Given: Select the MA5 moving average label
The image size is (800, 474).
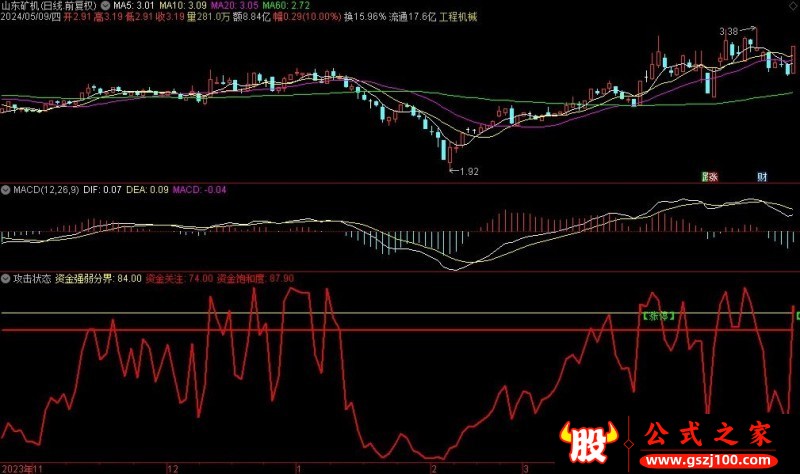Looking at the screenshot, I should pyautogui.click(x=132, y=6).
